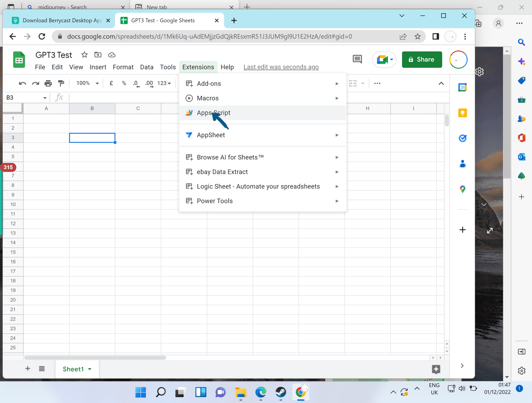This screenshot has height=403, width=532.
Task: Open comment history icon
Action: click(357, 59)
